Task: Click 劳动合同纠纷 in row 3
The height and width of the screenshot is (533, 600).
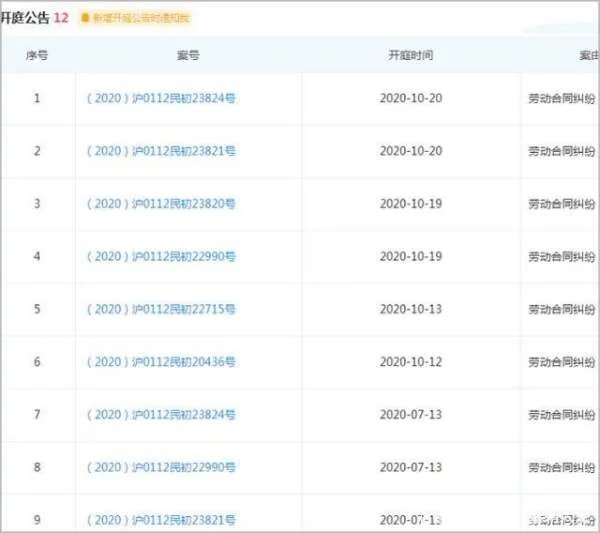Action: tap(561, 204)
